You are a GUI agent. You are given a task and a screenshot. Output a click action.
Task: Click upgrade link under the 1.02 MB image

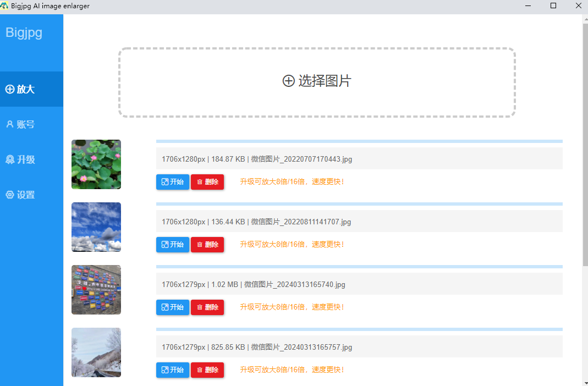click(292, 307)
